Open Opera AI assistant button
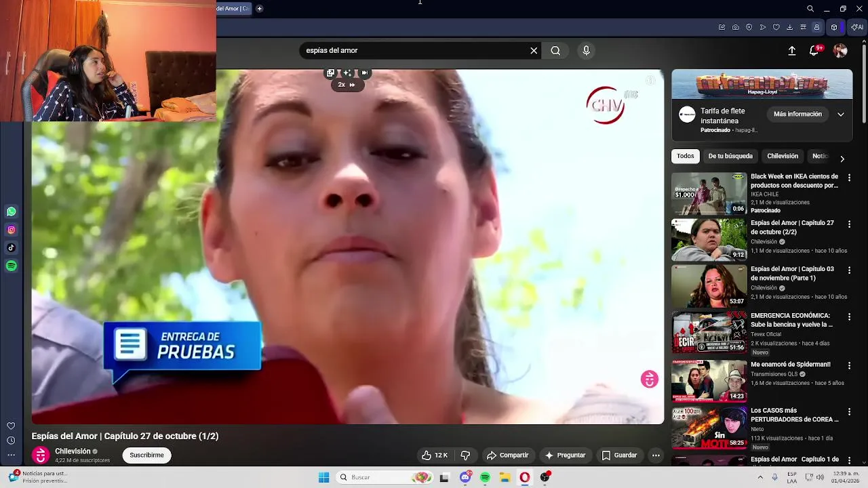 click(x=857, y=27)
